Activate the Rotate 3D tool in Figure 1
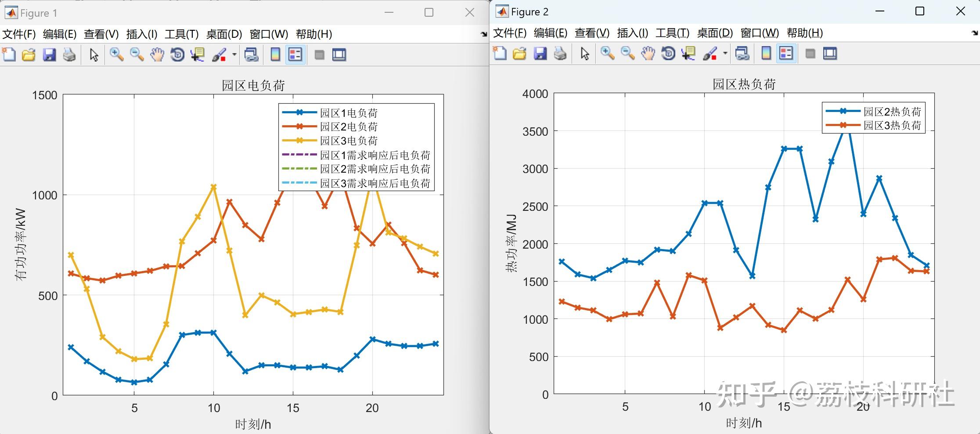This screenshot has height=434, width=980. coord(177,54)
